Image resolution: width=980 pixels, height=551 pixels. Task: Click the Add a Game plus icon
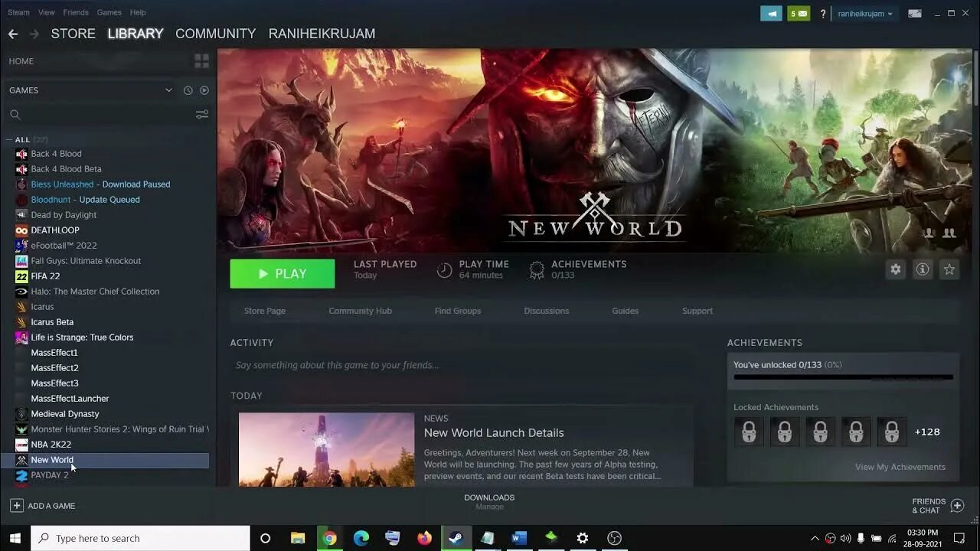click(x=16, y=506)
